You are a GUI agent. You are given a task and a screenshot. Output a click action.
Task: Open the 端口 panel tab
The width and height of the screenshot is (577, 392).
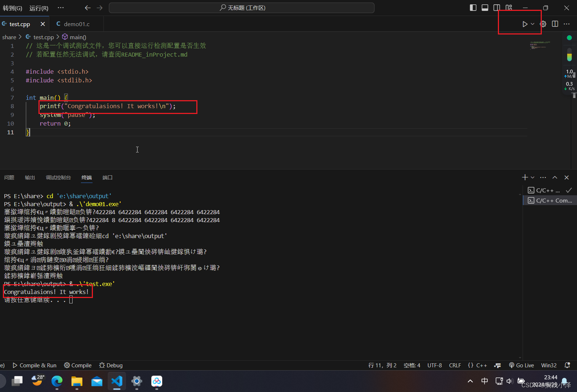coord(107,177)
